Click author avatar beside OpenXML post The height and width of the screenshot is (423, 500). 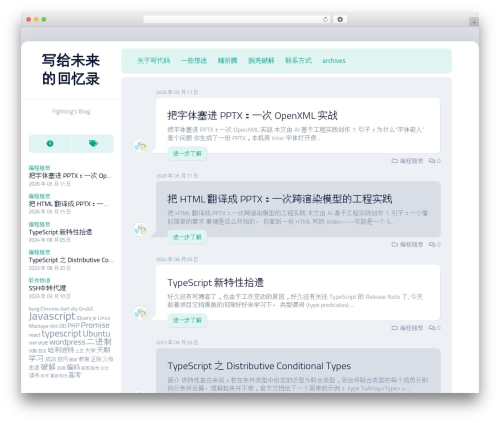tap(141, 146)
